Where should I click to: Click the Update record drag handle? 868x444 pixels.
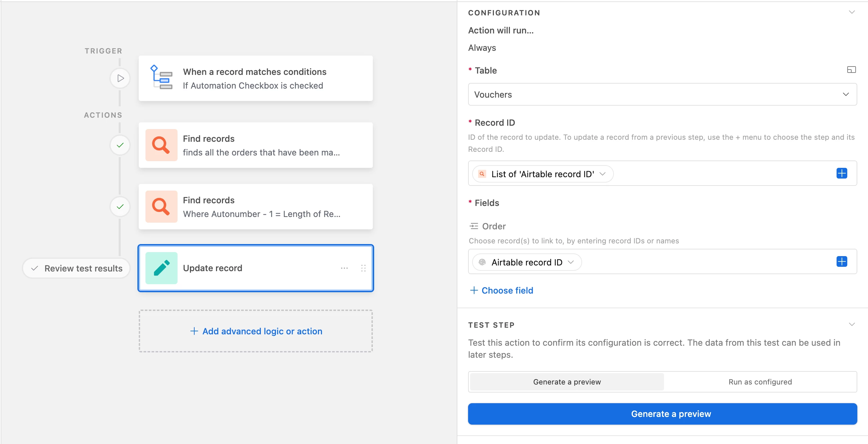coord(363,268)
